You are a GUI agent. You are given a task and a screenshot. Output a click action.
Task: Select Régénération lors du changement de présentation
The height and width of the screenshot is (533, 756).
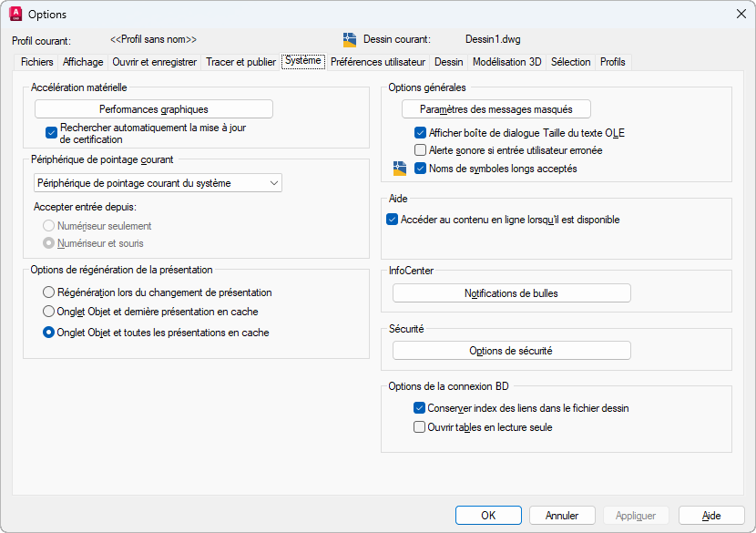[x=48, y=292]
